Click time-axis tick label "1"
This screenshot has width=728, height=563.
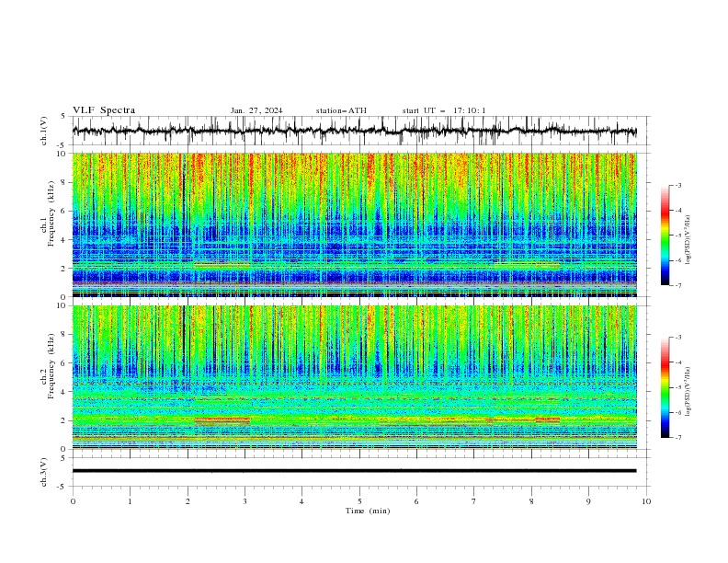(x=130, y=501)
